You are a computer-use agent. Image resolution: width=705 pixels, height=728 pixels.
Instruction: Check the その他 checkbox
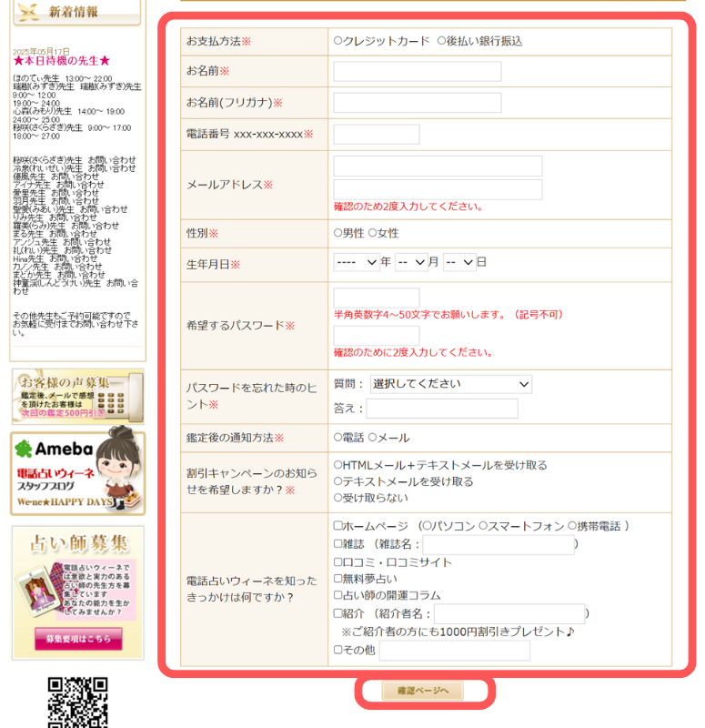[337, 650]
